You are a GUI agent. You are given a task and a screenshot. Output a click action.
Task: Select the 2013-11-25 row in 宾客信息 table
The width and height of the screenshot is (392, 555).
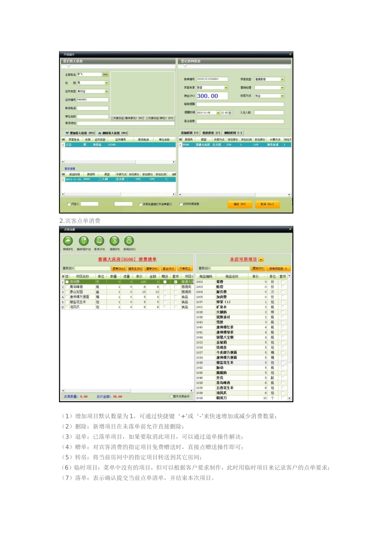(119, 179)
